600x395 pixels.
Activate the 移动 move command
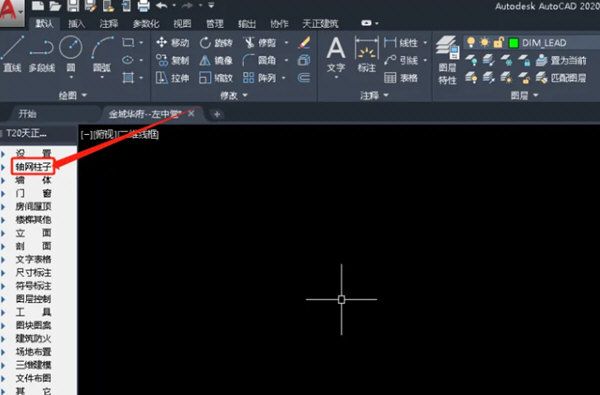[x=173, y=42]
